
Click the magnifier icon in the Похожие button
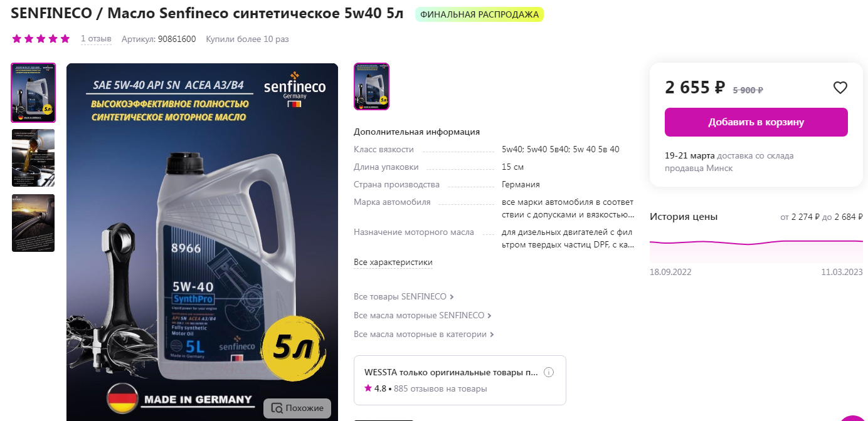click(x=277, y=408)
